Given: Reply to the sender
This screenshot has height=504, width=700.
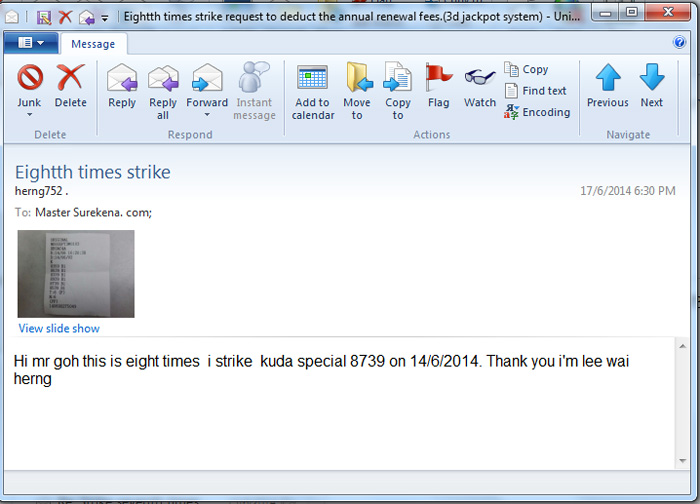Looking at the screenshot, I should [122, 78].
